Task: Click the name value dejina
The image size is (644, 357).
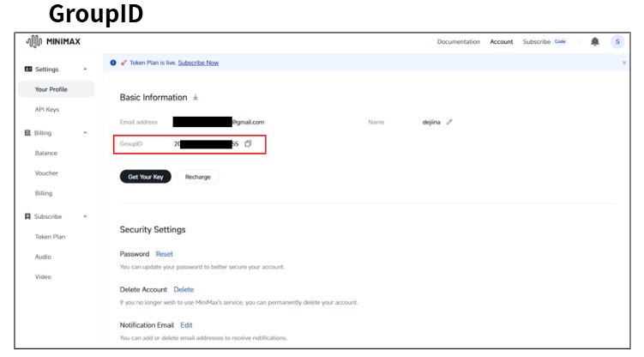Action: pyautogui.click(x=431, y=122)
